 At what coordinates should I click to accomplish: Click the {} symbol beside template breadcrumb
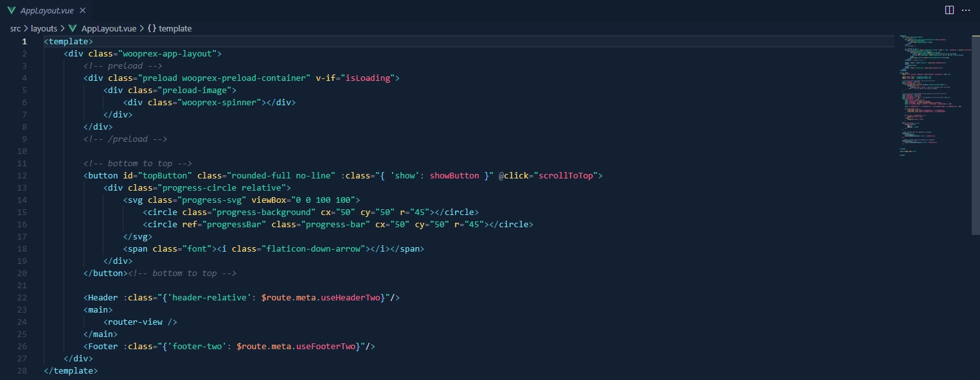[x=150, y=28]
